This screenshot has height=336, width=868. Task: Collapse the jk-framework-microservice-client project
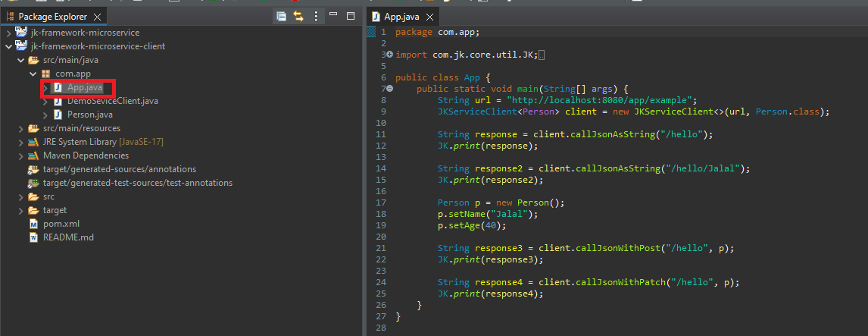8,46
